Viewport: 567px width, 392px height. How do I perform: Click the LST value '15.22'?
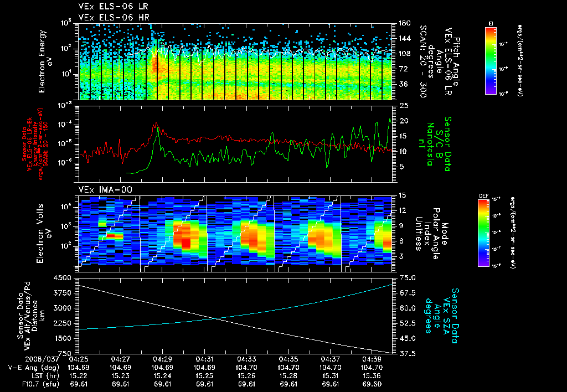click(79, 376)
